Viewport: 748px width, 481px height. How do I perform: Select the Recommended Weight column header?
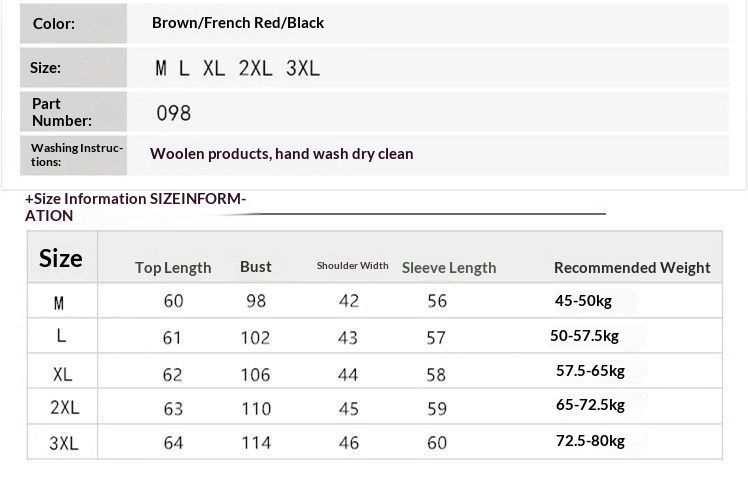(x=632, y=267)
